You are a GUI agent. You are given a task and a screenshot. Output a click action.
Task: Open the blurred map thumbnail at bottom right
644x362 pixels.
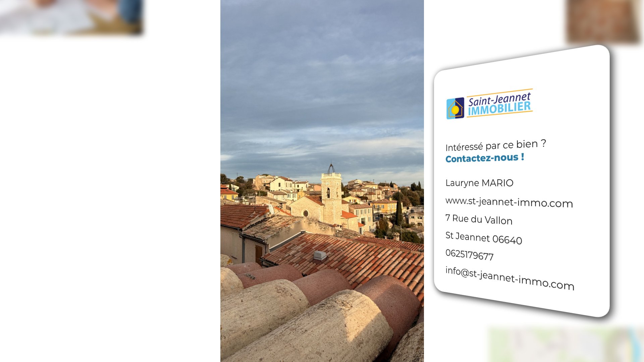pos(565,345)
